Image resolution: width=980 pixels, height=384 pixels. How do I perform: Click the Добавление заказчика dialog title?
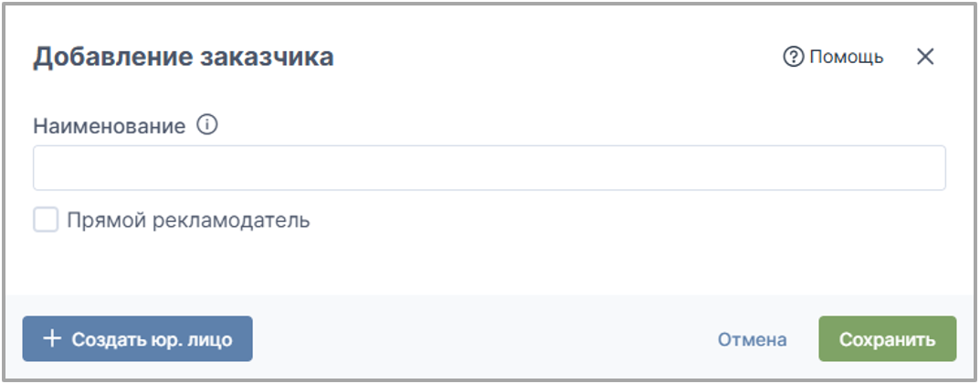click(x=184, y=57)
